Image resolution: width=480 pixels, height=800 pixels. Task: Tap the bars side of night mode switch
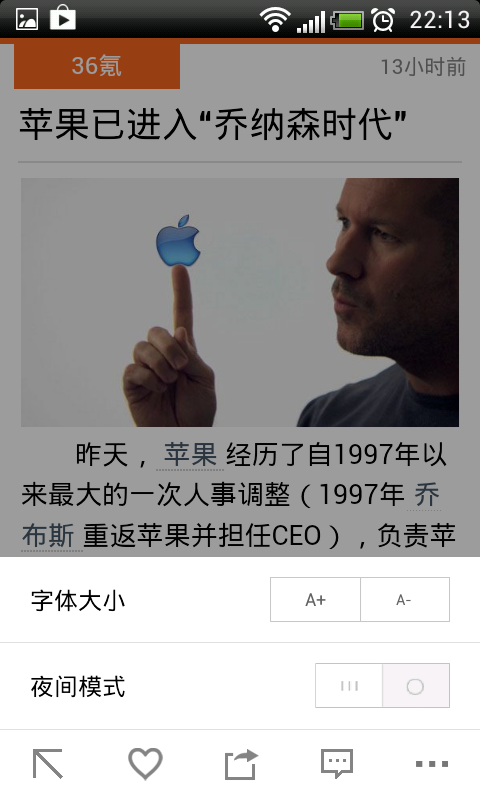click(349, 686)
